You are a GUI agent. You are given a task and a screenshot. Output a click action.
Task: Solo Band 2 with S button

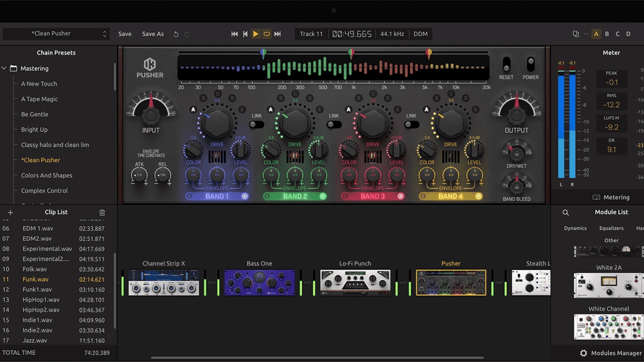point(267,196)
